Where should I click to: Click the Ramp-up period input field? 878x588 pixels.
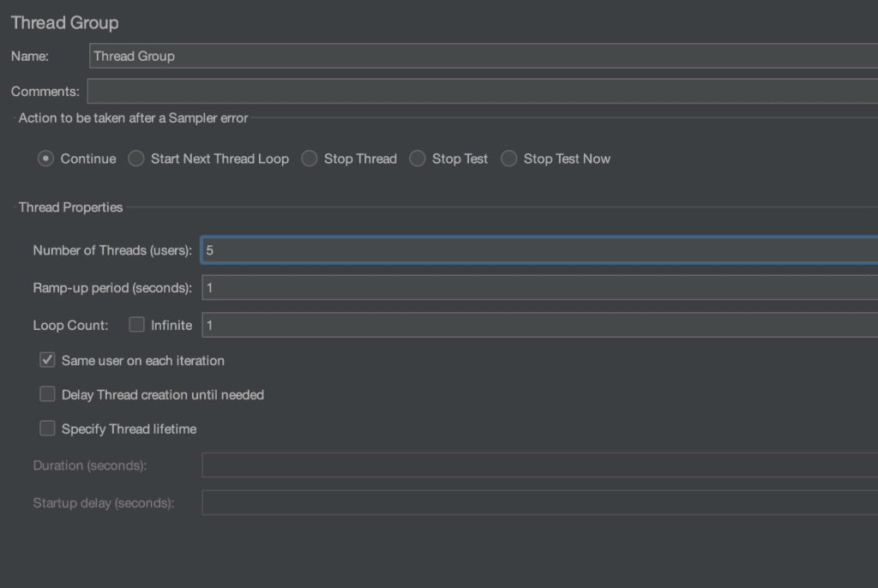(x=540, y=288)
